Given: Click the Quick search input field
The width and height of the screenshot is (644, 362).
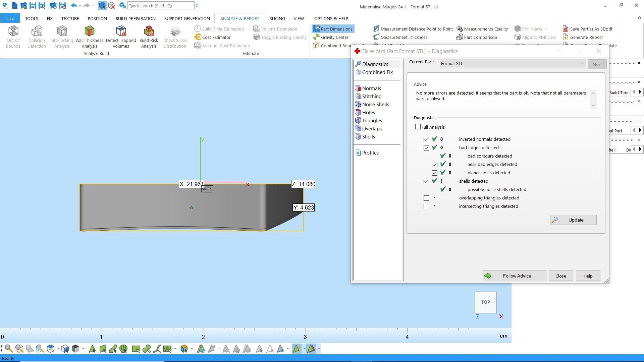Looking at the screenshot, I should click(x=160, y=6).
